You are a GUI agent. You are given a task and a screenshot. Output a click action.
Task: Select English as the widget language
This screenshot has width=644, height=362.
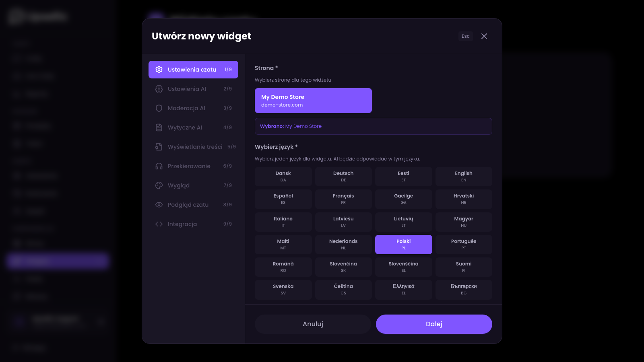pyautogui.click(x=464, y=176)
